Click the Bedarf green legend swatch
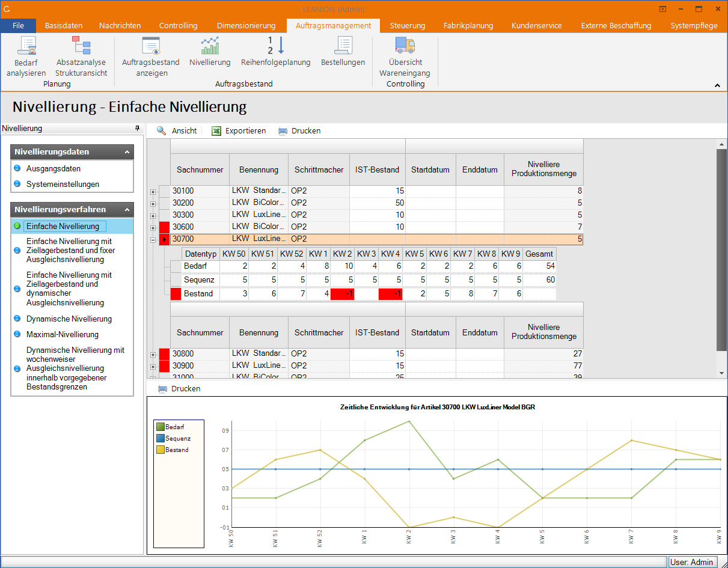 click(161, 427)
